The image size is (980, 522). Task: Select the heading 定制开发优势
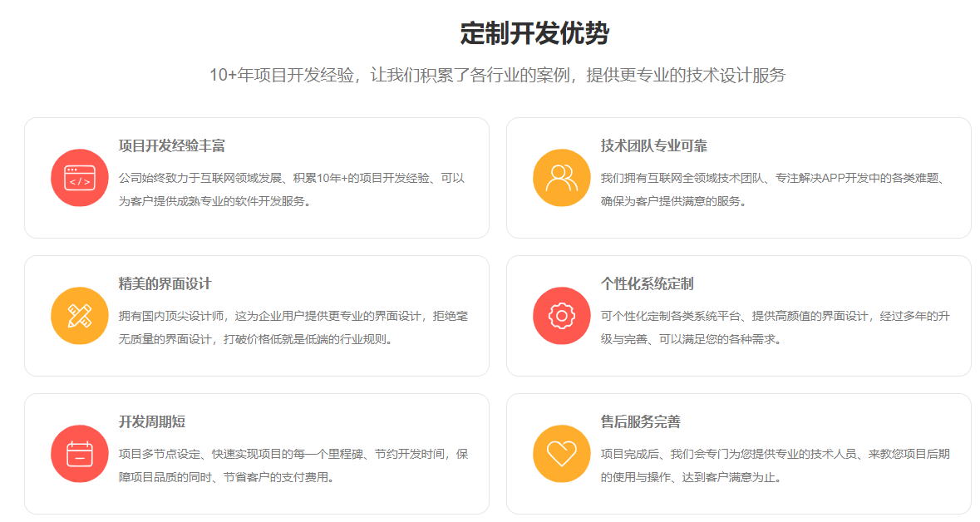pos(534,33)
